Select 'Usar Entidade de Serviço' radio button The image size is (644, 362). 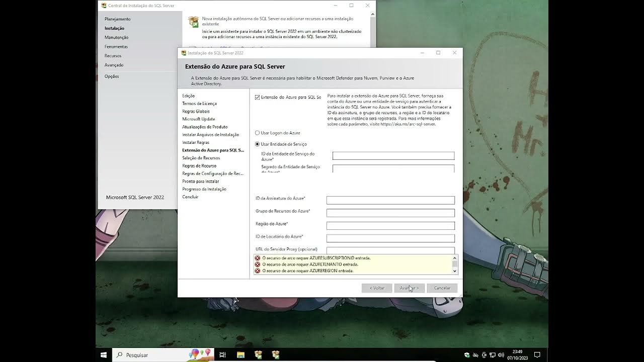point(258,144)
